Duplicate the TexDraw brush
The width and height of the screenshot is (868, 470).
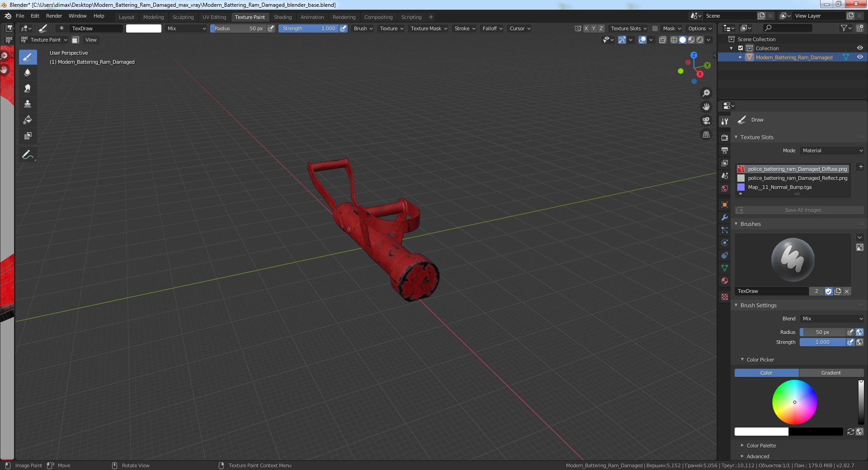tap(838, 291)
